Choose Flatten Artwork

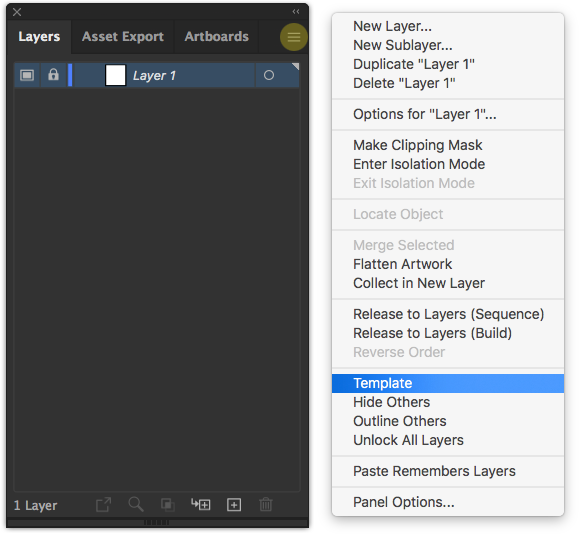point(448,264)
